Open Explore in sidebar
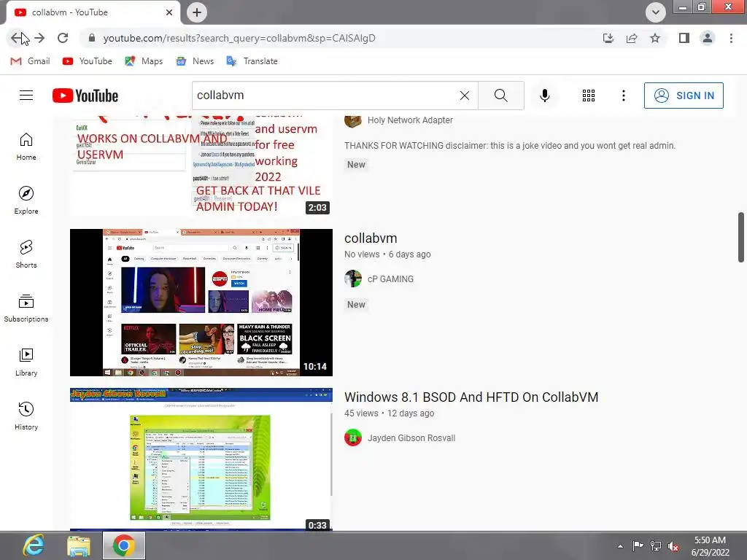 (26, 201)
